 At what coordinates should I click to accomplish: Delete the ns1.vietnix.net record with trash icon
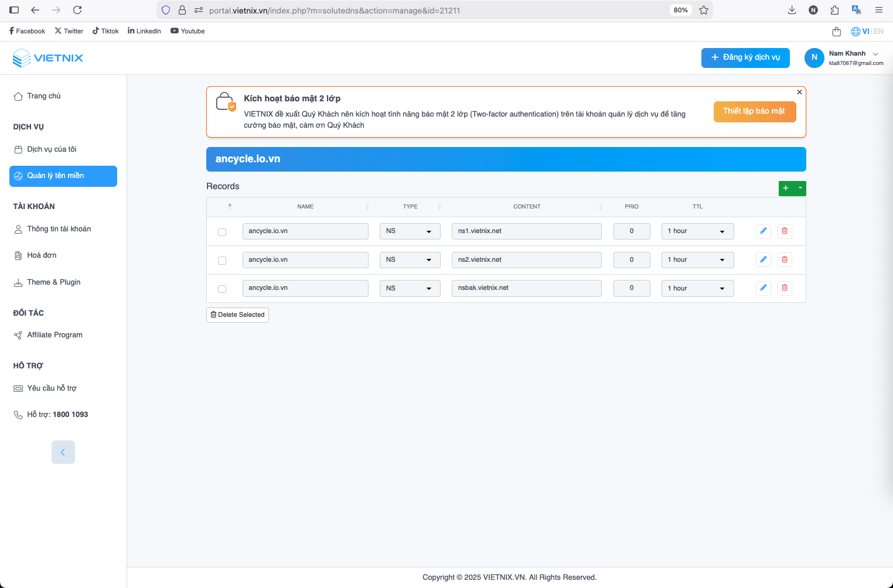(x=785, y=231)
